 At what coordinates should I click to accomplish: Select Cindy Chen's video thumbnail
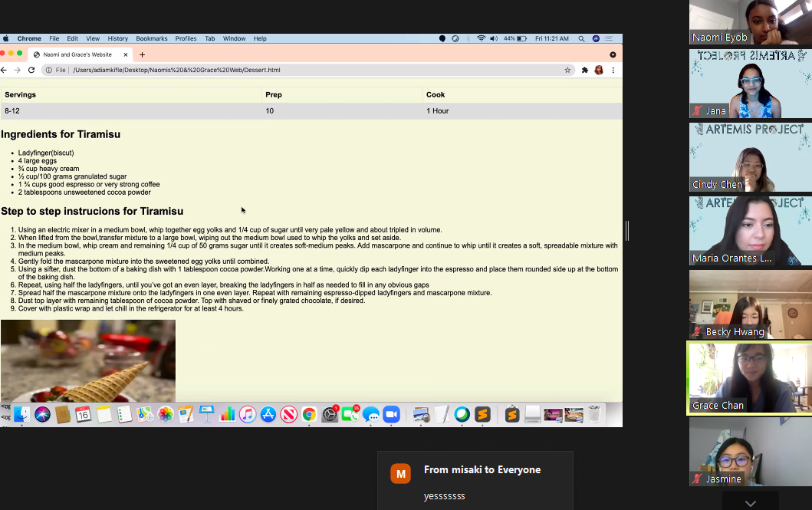coord(751,157)
